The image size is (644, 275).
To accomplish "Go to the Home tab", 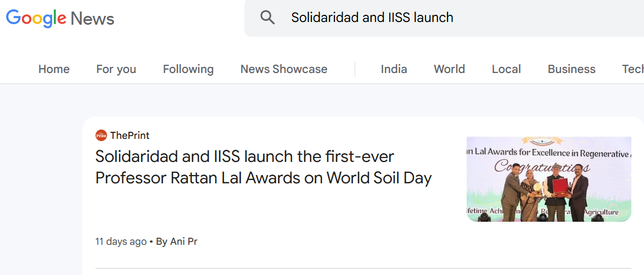I will [x=54, y=69].
